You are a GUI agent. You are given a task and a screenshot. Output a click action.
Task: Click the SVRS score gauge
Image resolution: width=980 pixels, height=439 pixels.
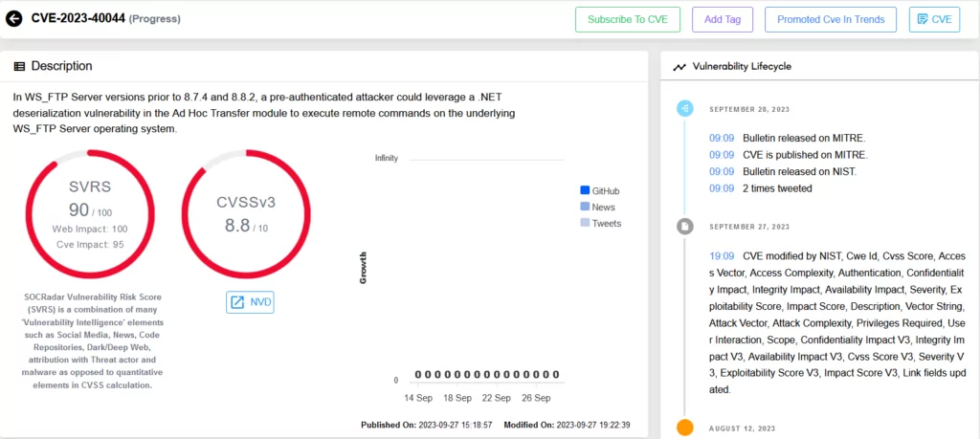pos(90,214)
